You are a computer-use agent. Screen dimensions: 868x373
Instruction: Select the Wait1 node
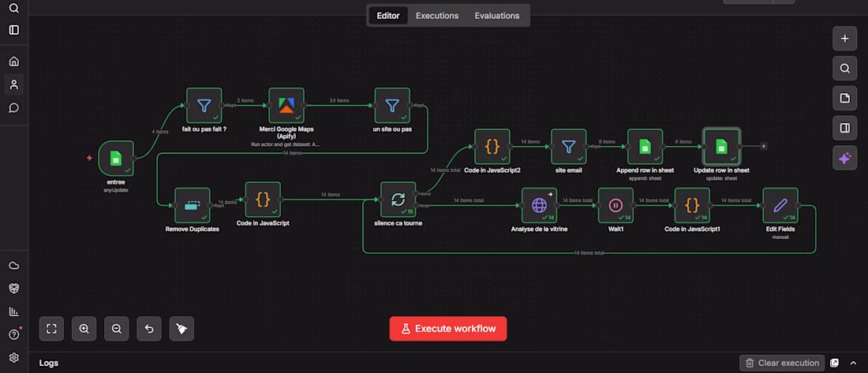[615, 205]
